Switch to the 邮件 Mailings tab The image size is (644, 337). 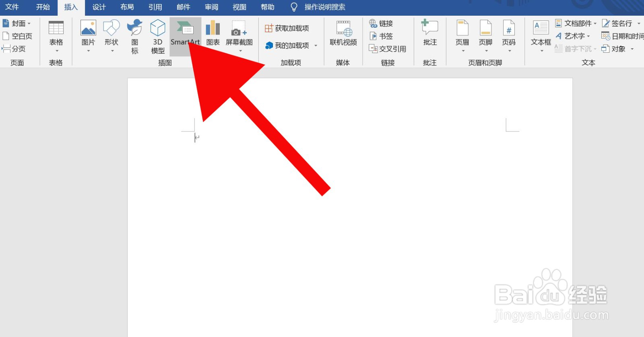point(184,7)
